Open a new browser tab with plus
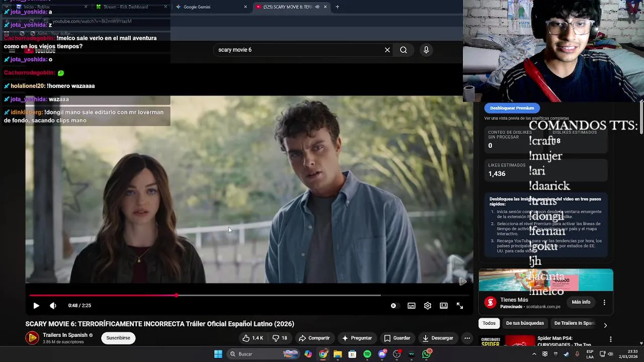This screenshot has height=362, width=644. click(x=337, y=7)
